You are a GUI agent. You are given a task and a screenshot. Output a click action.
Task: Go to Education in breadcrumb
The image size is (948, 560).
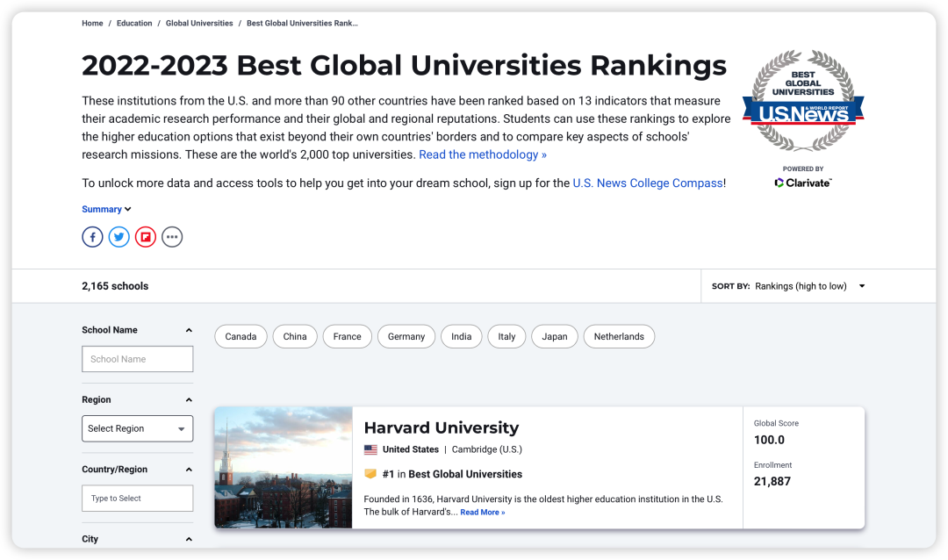click(x=134, y=24)
